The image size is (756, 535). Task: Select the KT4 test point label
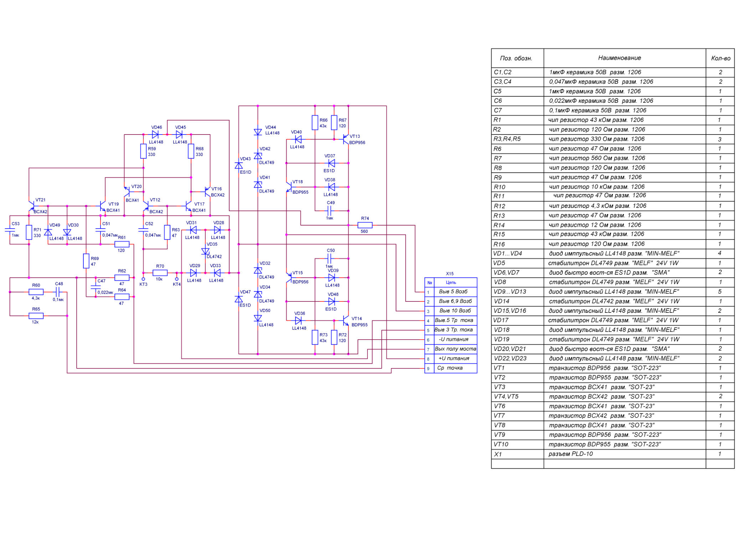(177, 284)
